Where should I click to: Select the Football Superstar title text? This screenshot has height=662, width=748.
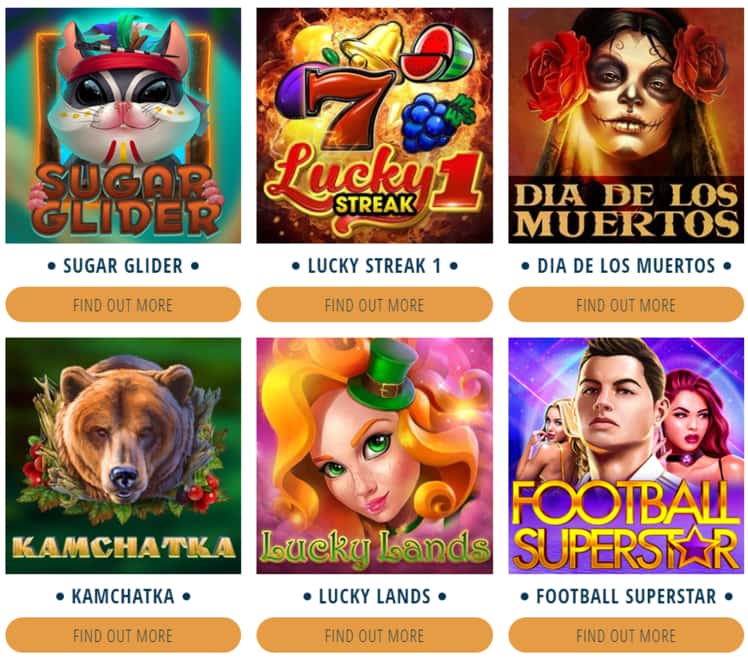click(626, 596)
